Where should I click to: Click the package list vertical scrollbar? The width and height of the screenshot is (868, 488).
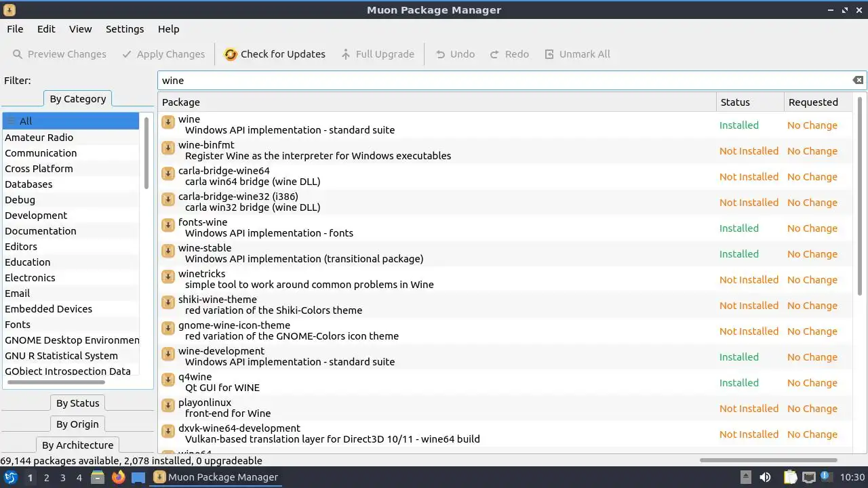pos(860,197)
